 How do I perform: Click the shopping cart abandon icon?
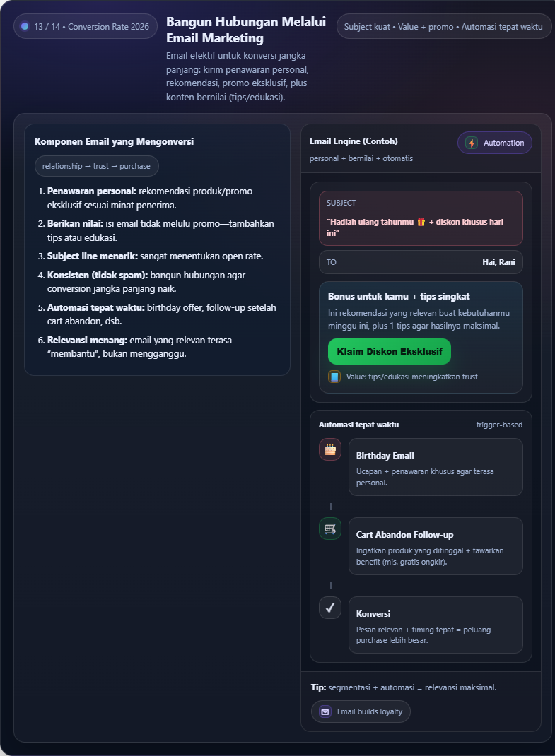tap(330, 528)
